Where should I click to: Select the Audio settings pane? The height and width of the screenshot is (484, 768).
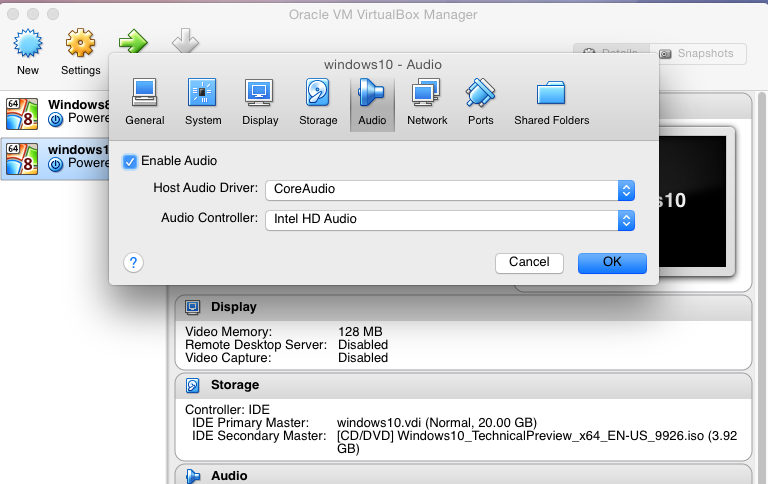point(372,102)
